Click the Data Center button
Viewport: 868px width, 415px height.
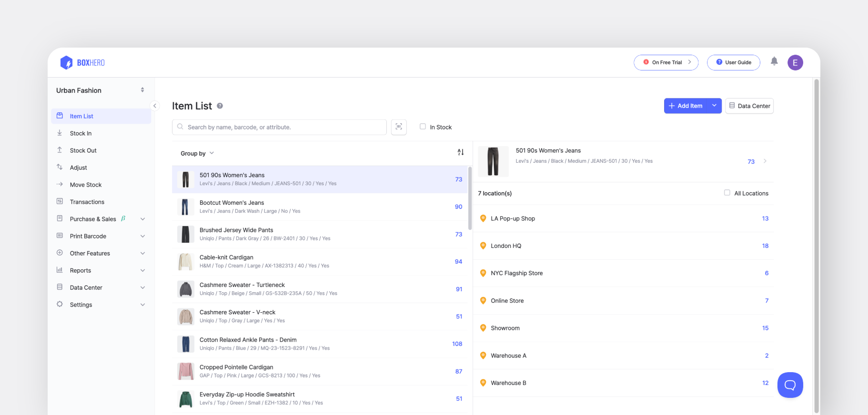(749, 106)
